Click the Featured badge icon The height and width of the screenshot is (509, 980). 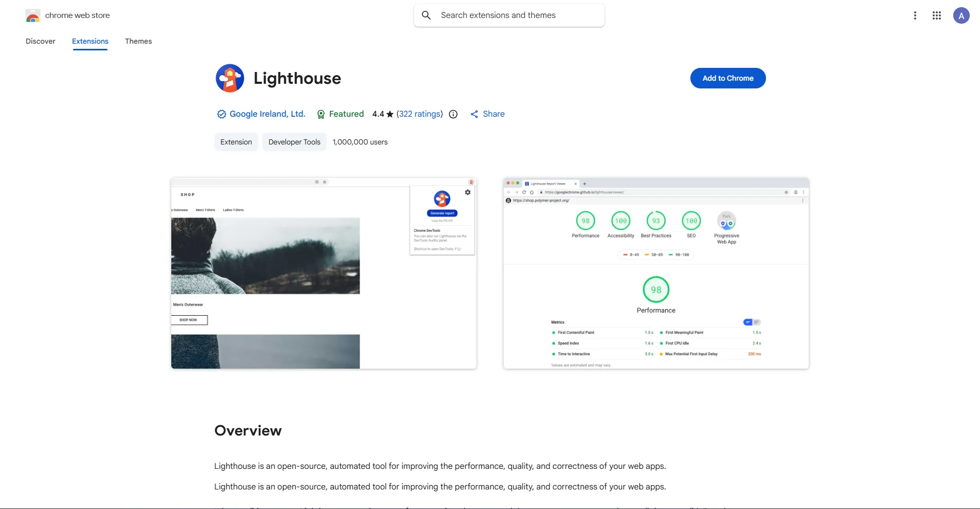click(321, 114)
